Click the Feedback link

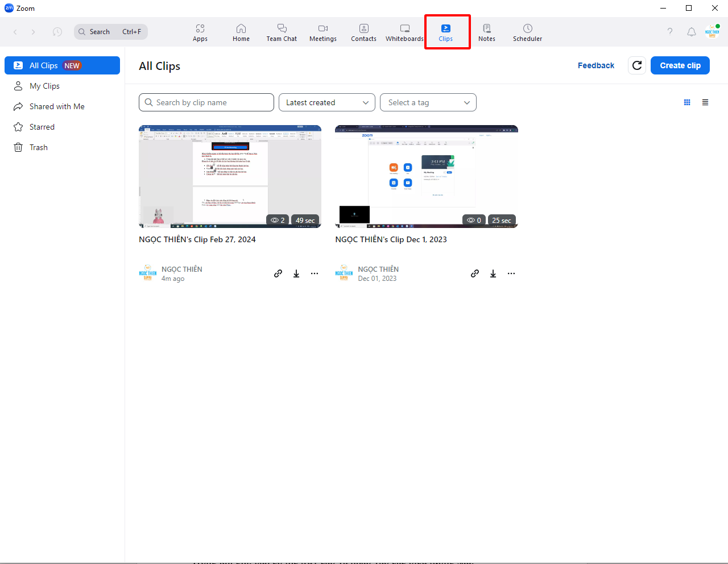(595, 65)
